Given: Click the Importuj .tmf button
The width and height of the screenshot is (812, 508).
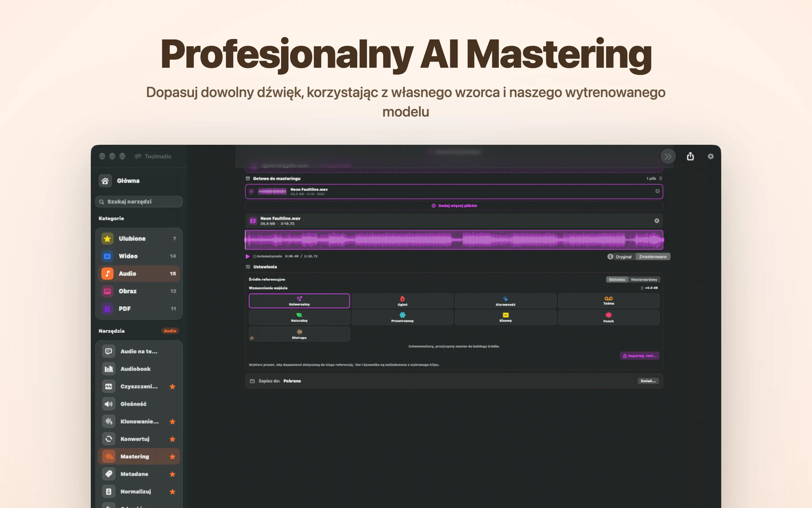Looking at the screenshot, I should click(639, 356).
